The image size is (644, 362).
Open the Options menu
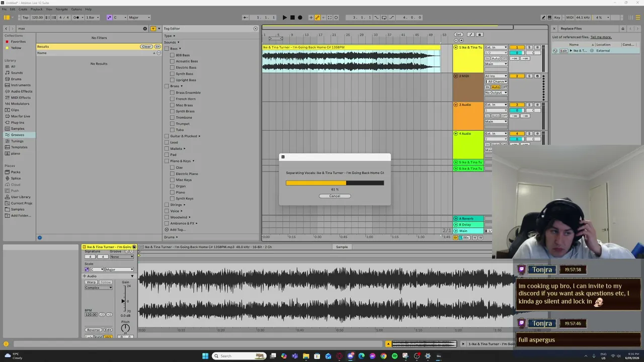click(x=76, y=9)
